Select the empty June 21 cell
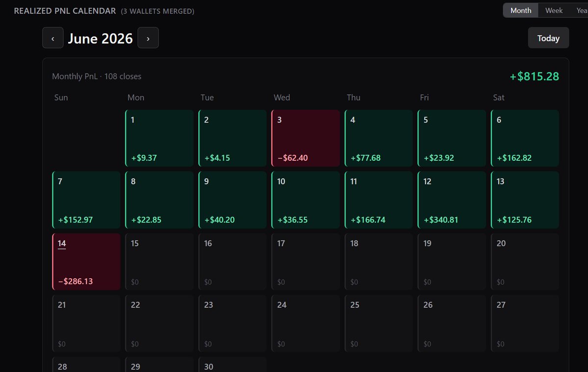 tap(86, 323)
